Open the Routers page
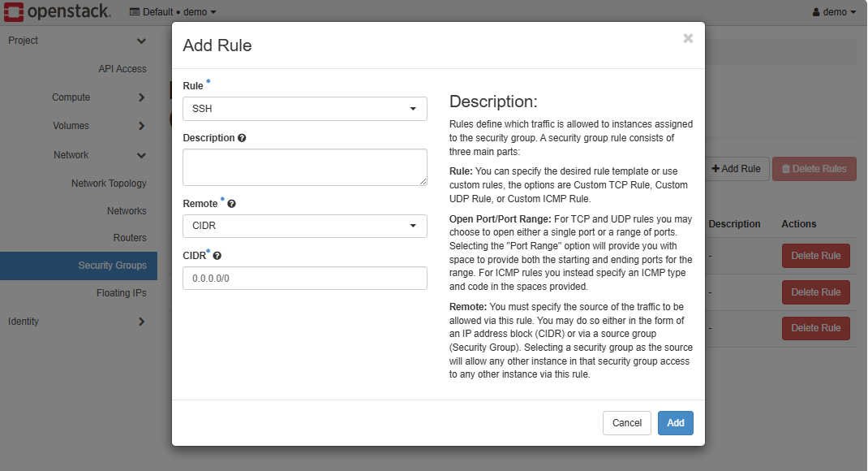The width and height of the screenshot is (868, 471). click(x=130, y=238)
